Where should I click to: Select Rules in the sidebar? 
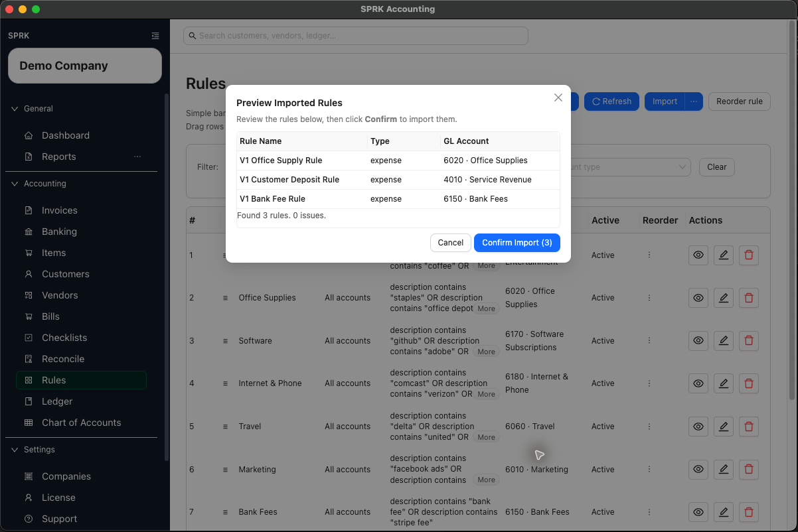81,380
